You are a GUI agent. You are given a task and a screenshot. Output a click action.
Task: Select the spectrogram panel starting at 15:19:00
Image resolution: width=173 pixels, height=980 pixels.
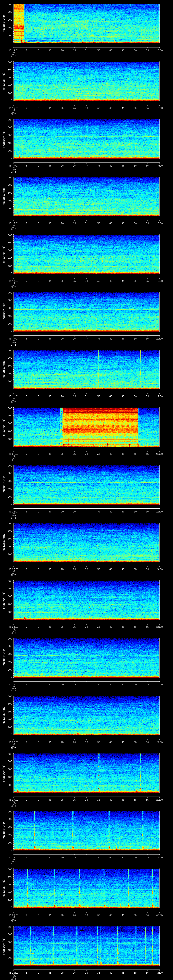tap(86, 312)
